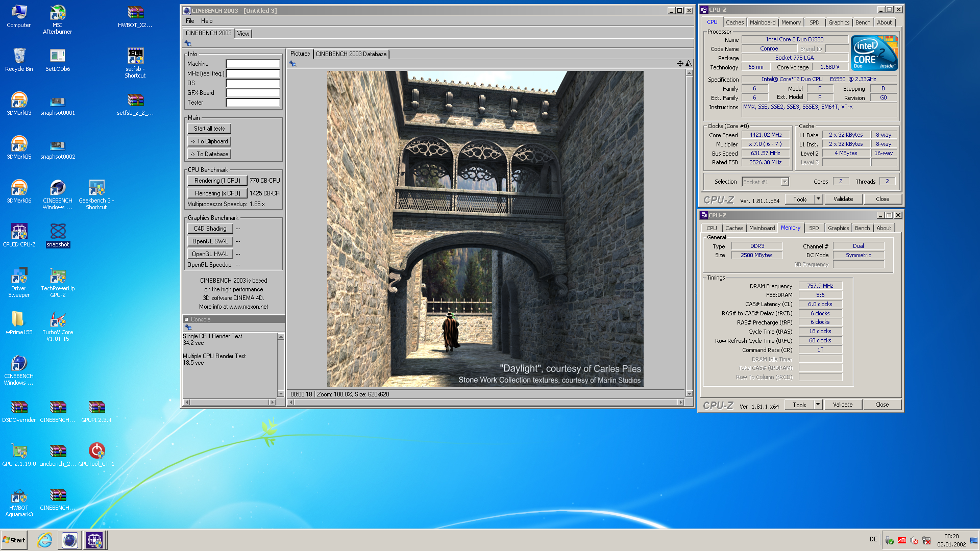This screenshot has height=551, width=980.
Task: Open the Start menu
Action: pos(14,540)
